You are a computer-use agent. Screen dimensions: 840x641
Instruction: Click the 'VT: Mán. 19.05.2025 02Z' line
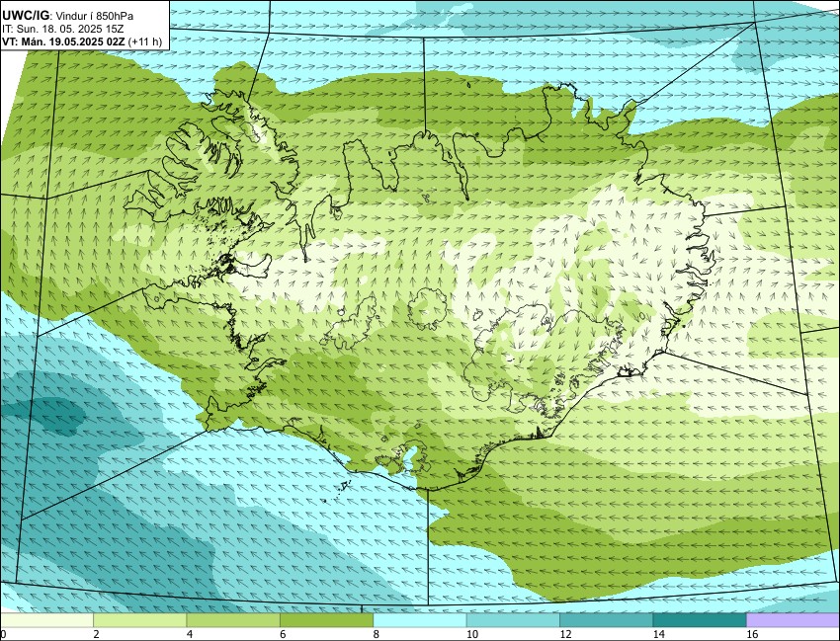[x=64, y=41]
